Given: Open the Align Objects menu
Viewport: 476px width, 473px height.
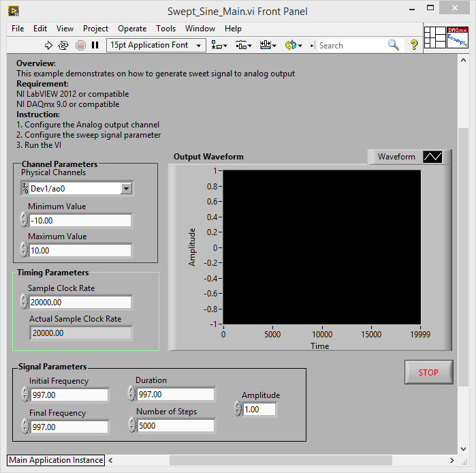Looking at the screenshot, I should 219,45.
